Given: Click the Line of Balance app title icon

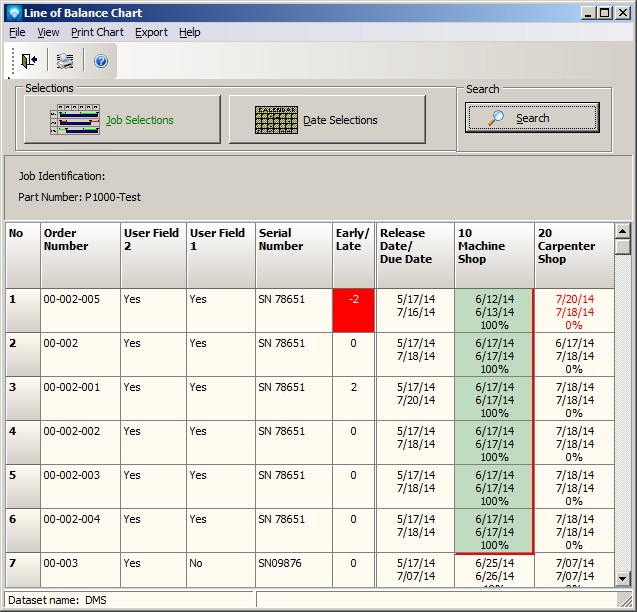Looking at the screenshot, I should (x=13, y=13).
